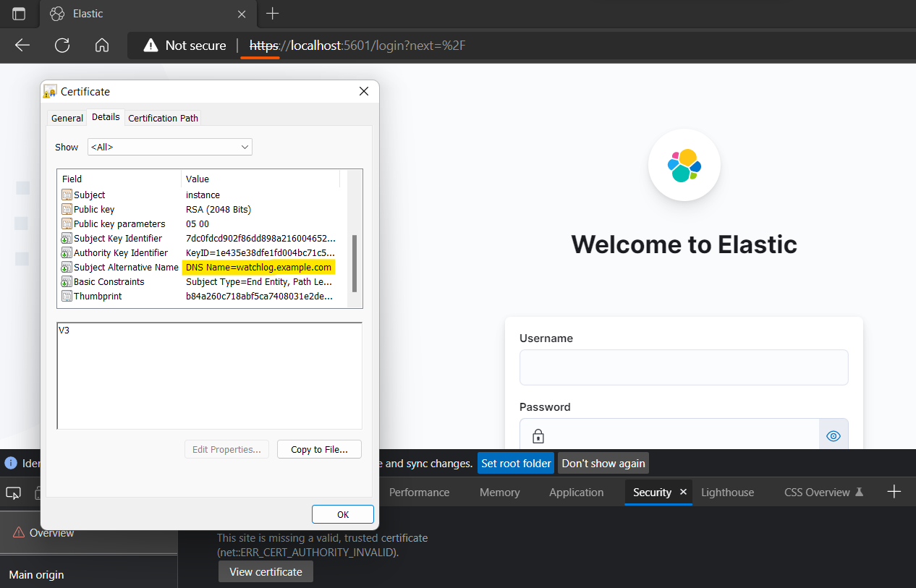916x588 pixels.
Task: Click the Public key parameters field icon
Action: (67, 223)
